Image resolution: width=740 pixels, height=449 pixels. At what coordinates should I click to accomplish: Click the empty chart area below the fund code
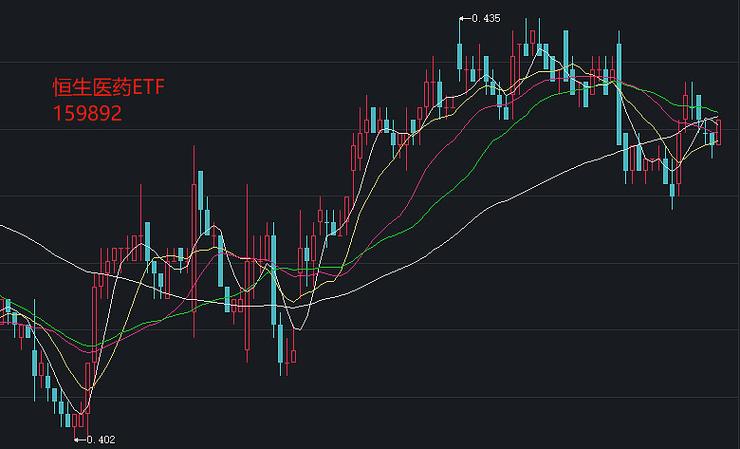click(x=90, y=170)
